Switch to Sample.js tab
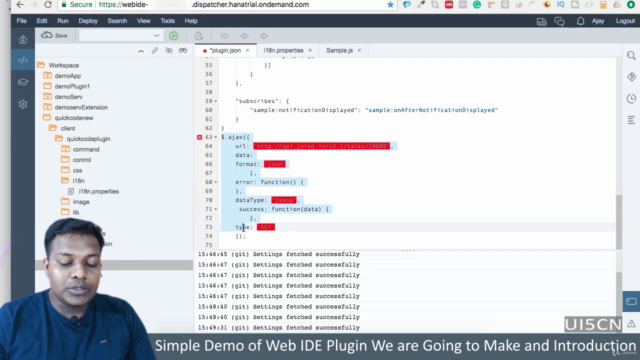This screenshot has width=640, height=360. pyautogui.click(x=340, y=51)
